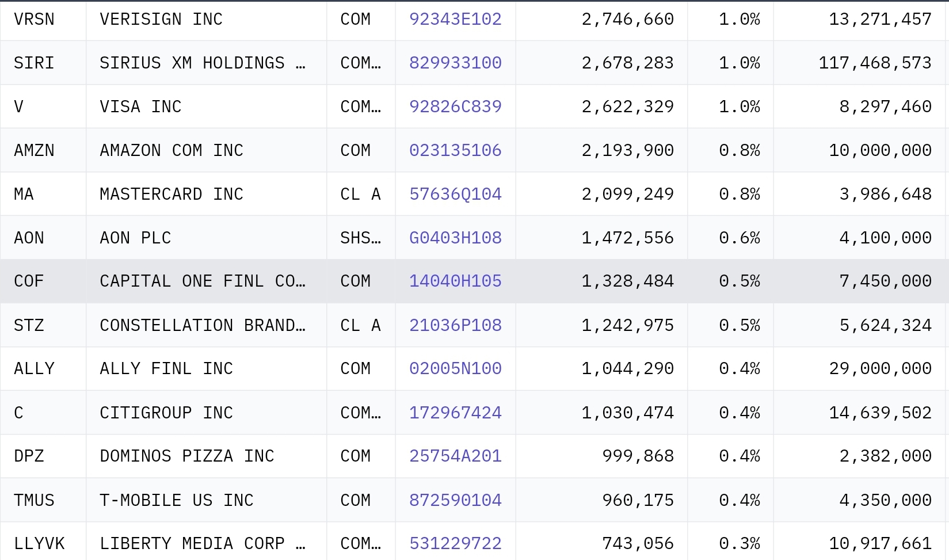Click the value 2,746,660 in Verisign row
Viewport: 949px width, 560px height.
pos(627,19)
